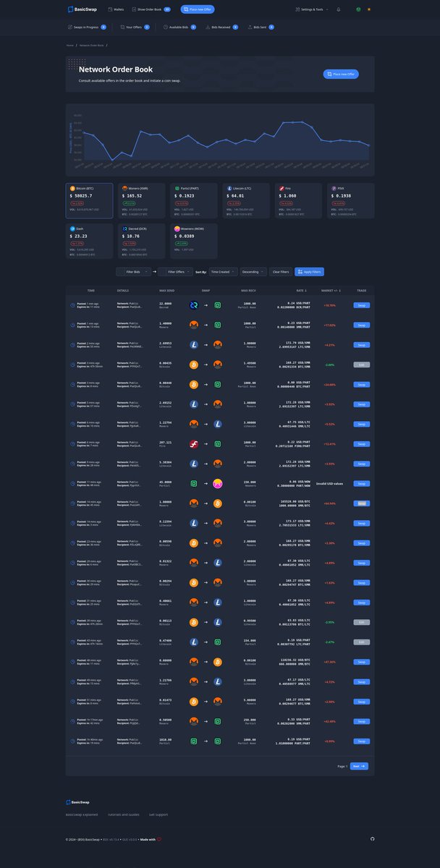Open the Filter Bids dropdown
440x868 pixels.
point(135,272)
